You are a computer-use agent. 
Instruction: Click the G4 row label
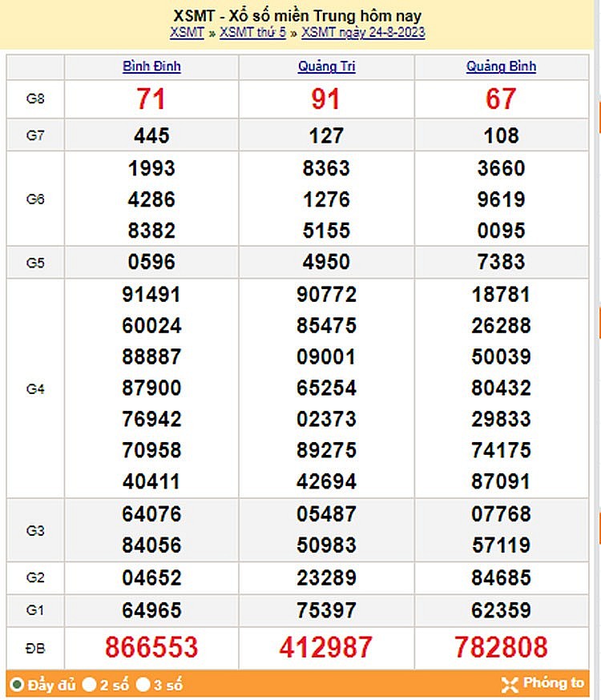click(x=35, y=388)
